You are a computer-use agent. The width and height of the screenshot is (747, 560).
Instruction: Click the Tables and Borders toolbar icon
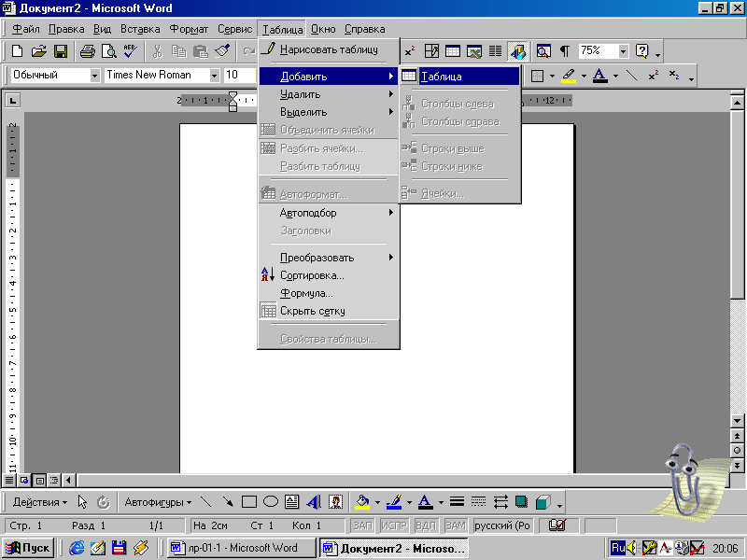[431, 51]
